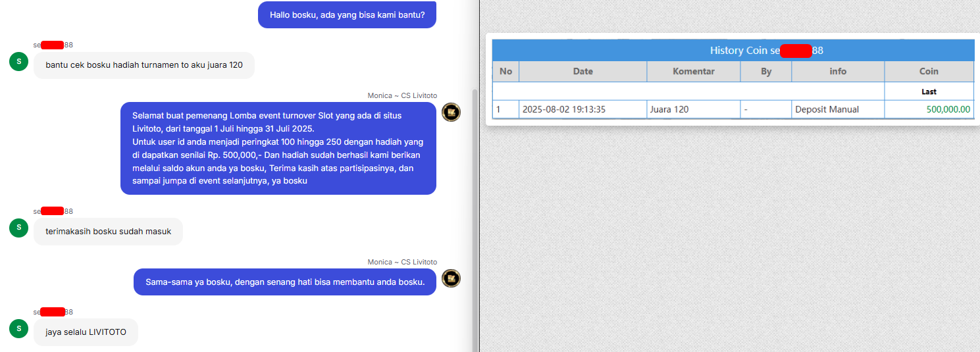
Task: Select the 'Selamat buat pemenang Lomba event' message
Action: pos(278,148)
